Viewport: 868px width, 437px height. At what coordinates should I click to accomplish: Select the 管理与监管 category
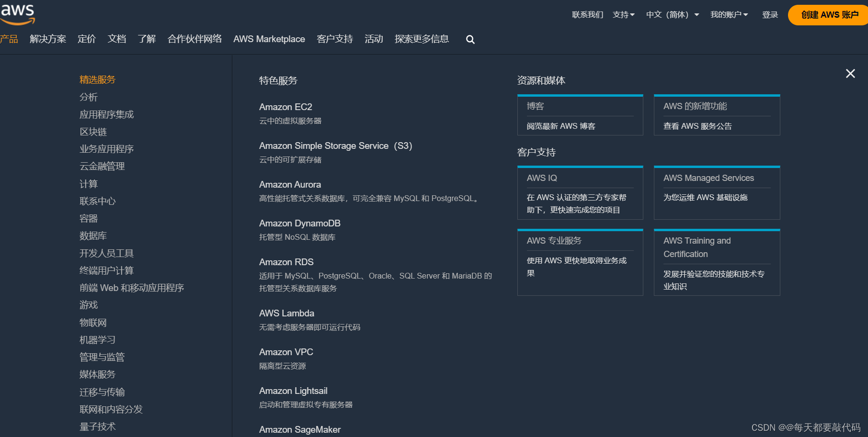[x=102, y=357]
